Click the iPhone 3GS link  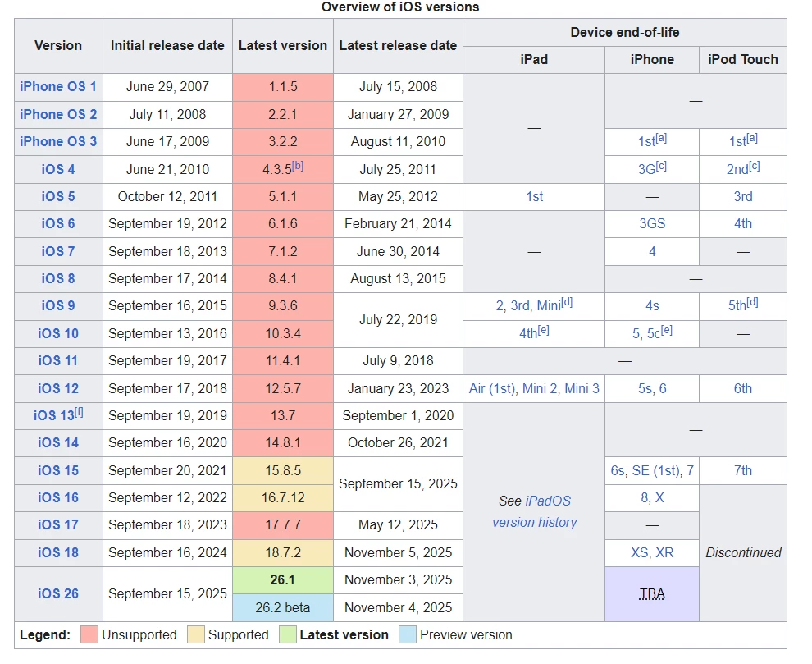point(652,223)
